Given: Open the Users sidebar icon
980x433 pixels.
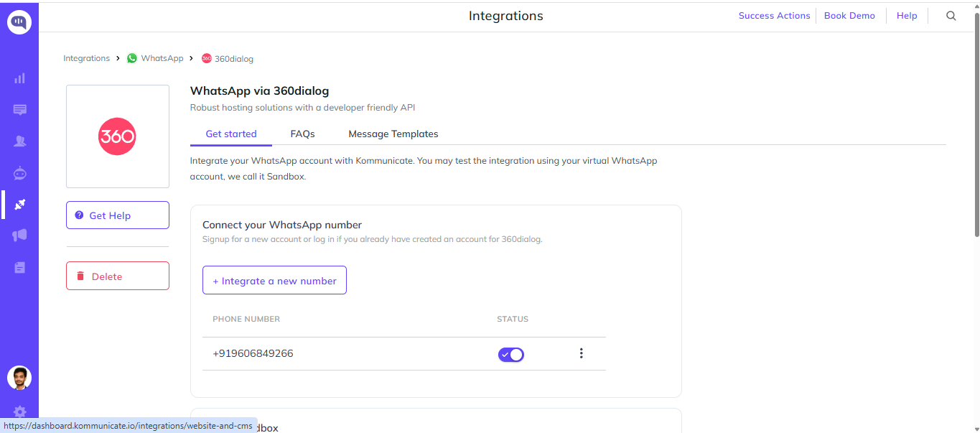Looking at the screenshot, I should (x=19, y=141).
